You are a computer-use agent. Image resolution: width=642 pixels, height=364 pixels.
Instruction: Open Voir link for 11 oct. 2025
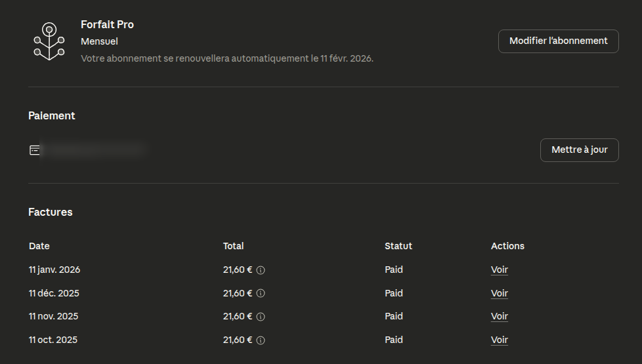(x=500, y=340)
